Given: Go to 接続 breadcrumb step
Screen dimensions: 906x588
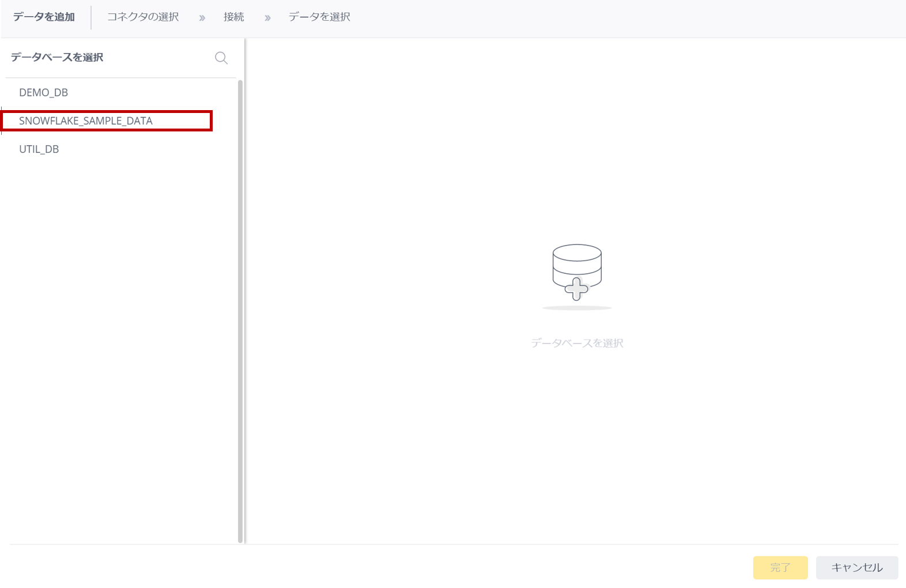Looking at the screenshot, I should click(x=234, y=17).
